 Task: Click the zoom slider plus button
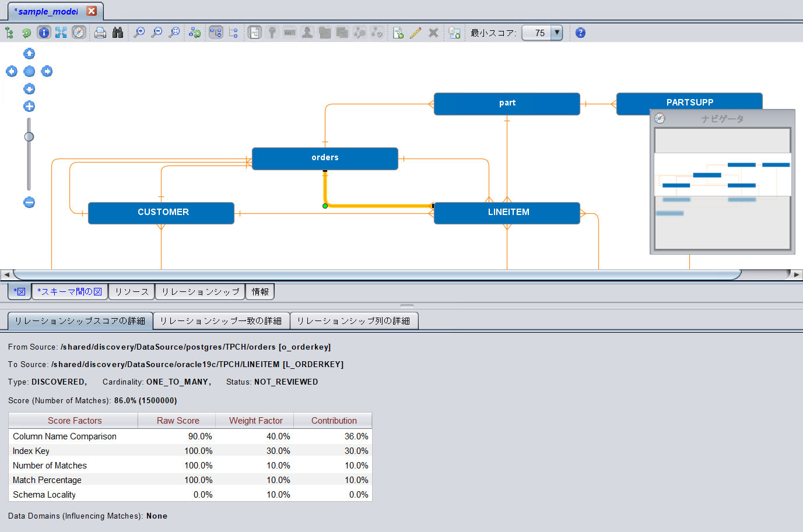pyautogui.click(x=29, y=106)
